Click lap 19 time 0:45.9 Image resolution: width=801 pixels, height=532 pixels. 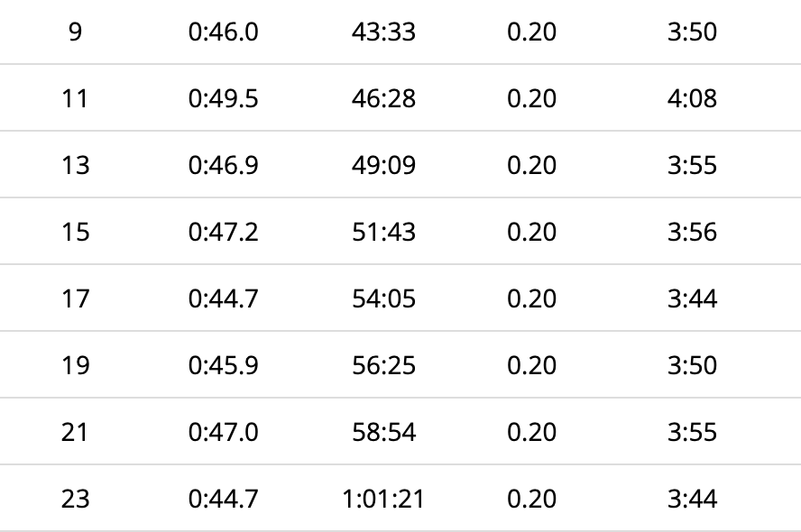[223, 365]
